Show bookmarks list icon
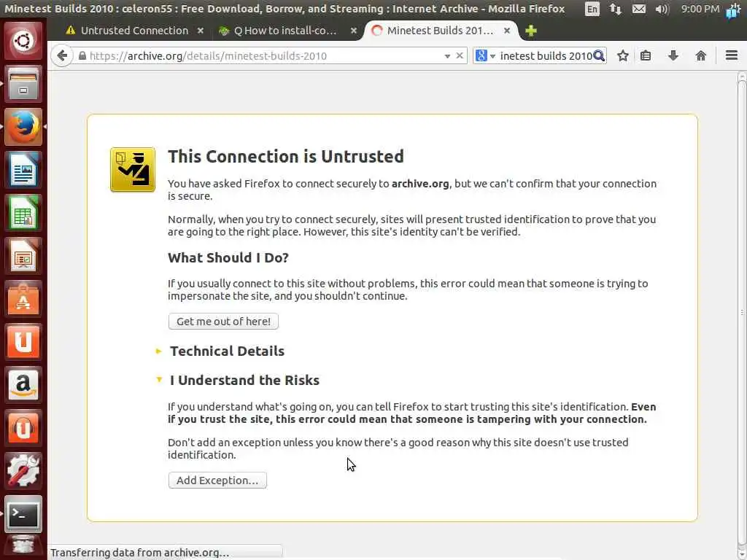The image size is (747, 560). click(x=646, y=55)
